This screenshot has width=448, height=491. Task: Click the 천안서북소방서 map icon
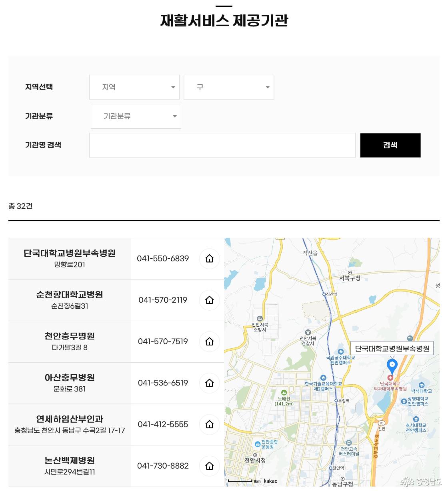(x=260, y=319)
